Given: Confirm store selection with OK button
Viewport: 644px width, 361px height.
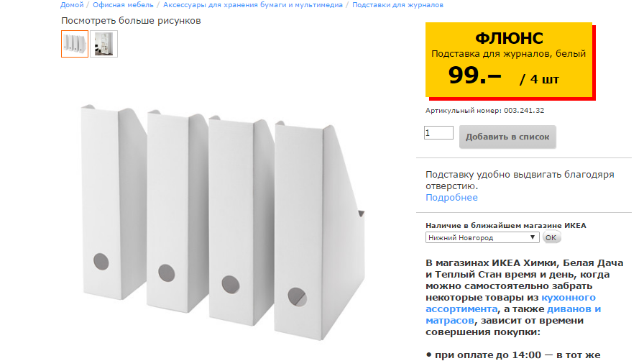Looking at the screenshot, I should click(x=551, y=237).
